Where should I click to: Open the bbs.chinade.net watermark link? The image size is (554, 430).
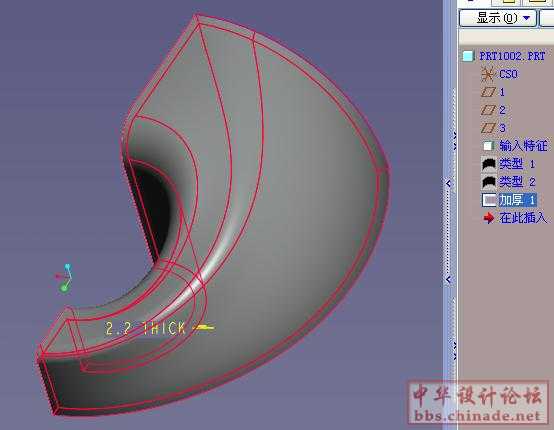(478, 416)
